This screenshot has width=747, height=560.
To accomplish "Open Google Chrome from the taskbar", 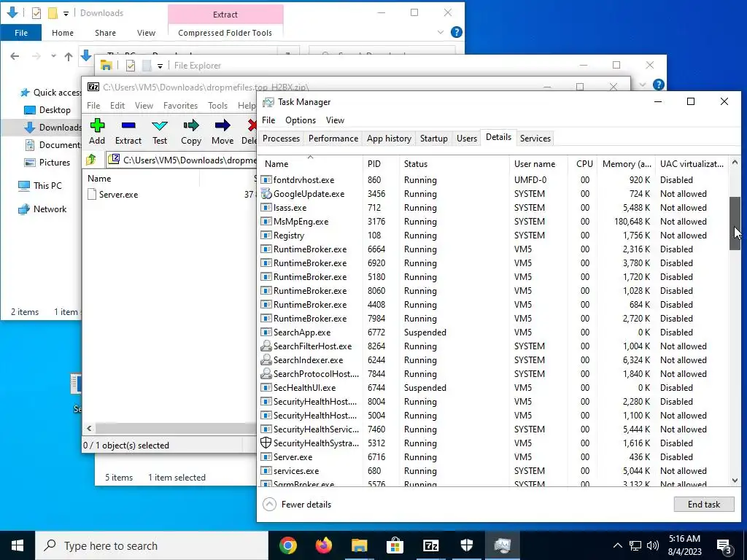I will 287,545.
